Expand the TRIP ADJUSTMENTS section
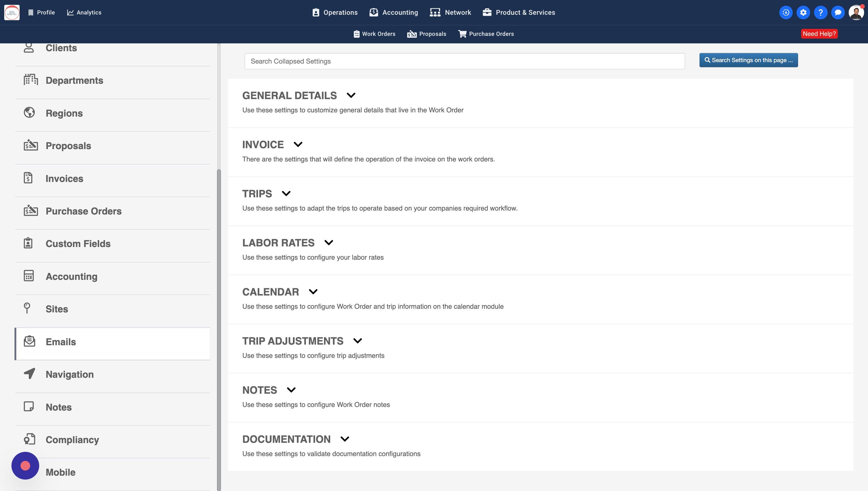Viewport: 868px width, 491px height. (x=357, y=341)
